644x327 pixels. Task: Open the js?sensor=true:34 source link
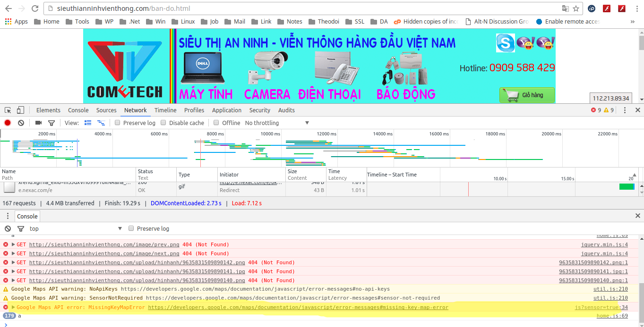pyautogui.click(x=601, y=307)
